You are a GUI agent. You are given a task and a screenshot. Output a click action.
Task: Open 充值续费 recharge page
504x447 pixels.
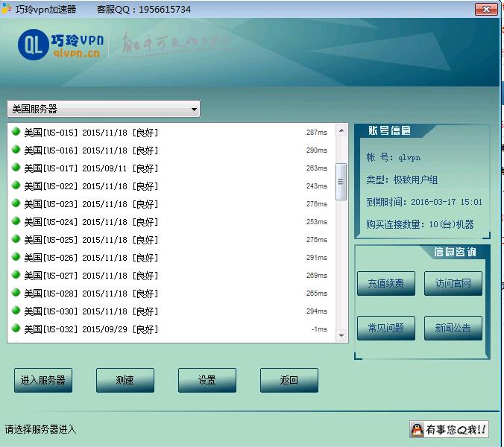(x=385, y=283)
